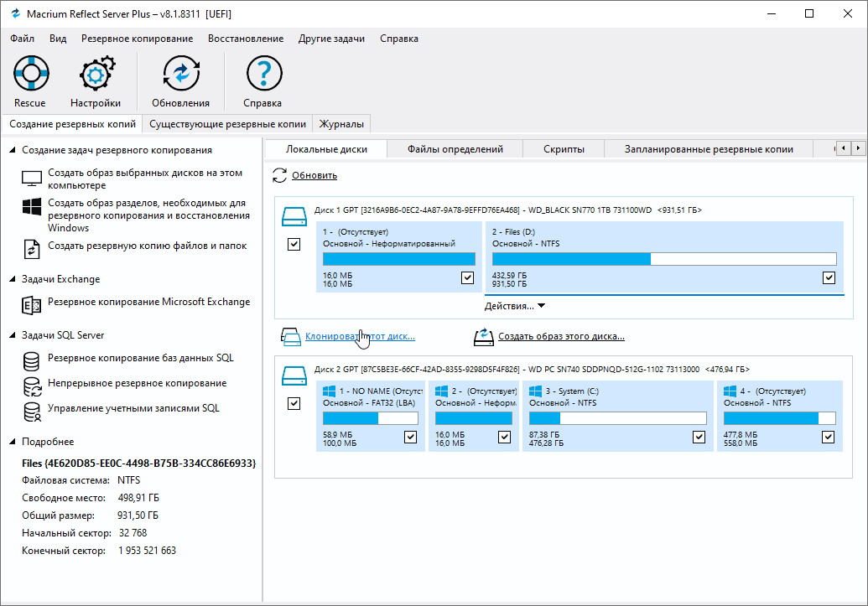The width and height of the screenshot is (868, 606).
Task: Open the Восстановление menu
Action: [246, 39]
